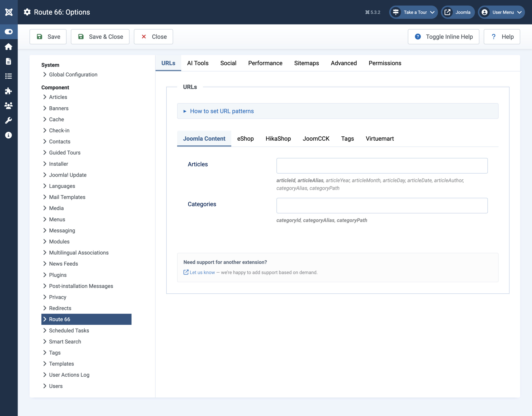Select the Joomla Content sub-tab
This screenshot has height=416, width=532.
click(x=204, y=138)
